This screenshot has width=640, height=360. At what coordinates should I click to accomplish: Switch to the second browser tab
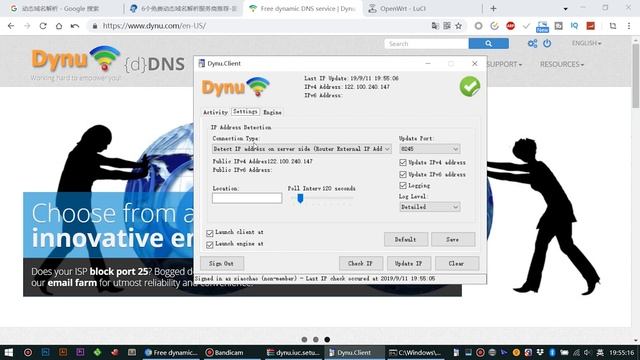coord(183,8)
